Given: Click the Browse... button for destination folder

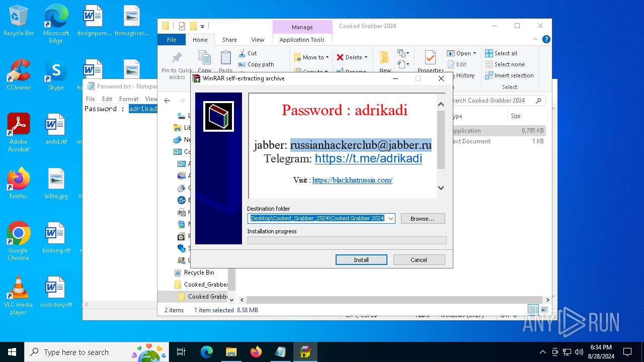Looking at the screenshot, I should [x=423, y=219].
